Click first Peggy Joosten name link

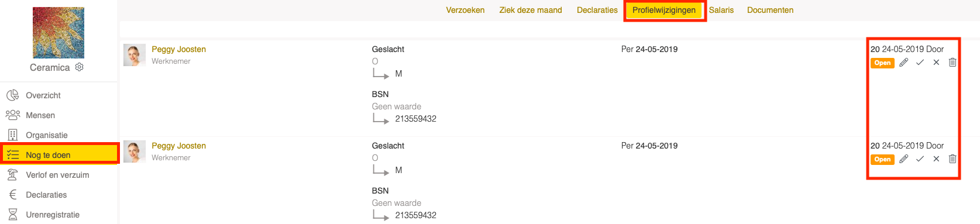coord(178,49)
